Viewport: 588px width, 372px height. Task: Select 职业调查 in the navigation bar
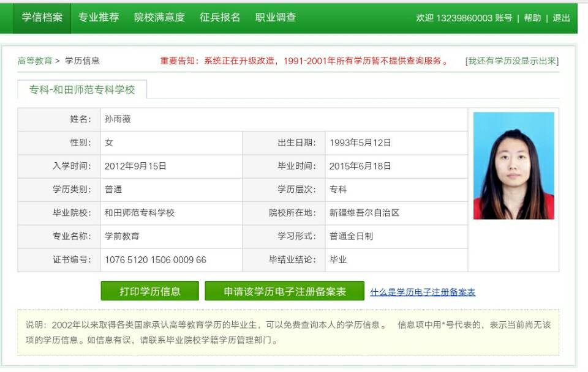click(x=276, y=18)
